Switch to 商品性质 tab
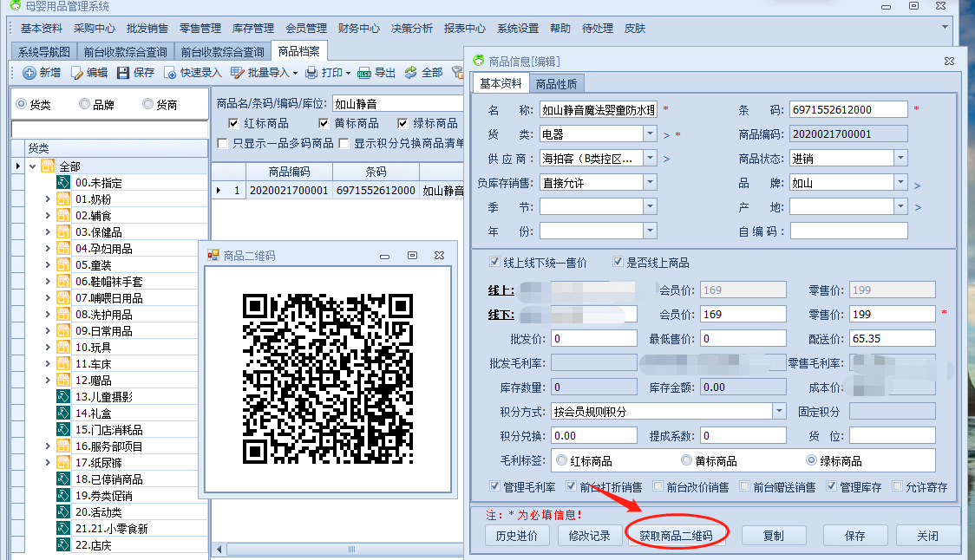The height and width of the screenshot is (560, 975). pyautogui.click(x=557, y=84)
